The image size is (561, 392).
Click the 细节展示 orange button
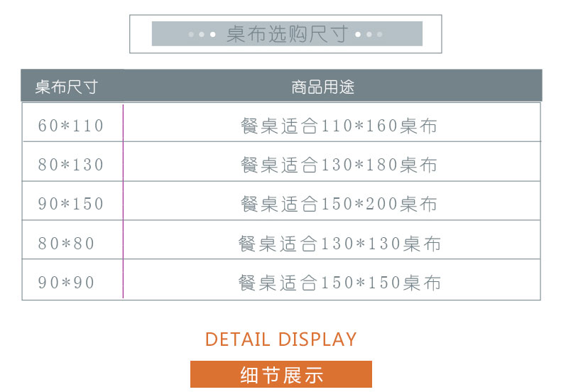(x=281, y=374)
